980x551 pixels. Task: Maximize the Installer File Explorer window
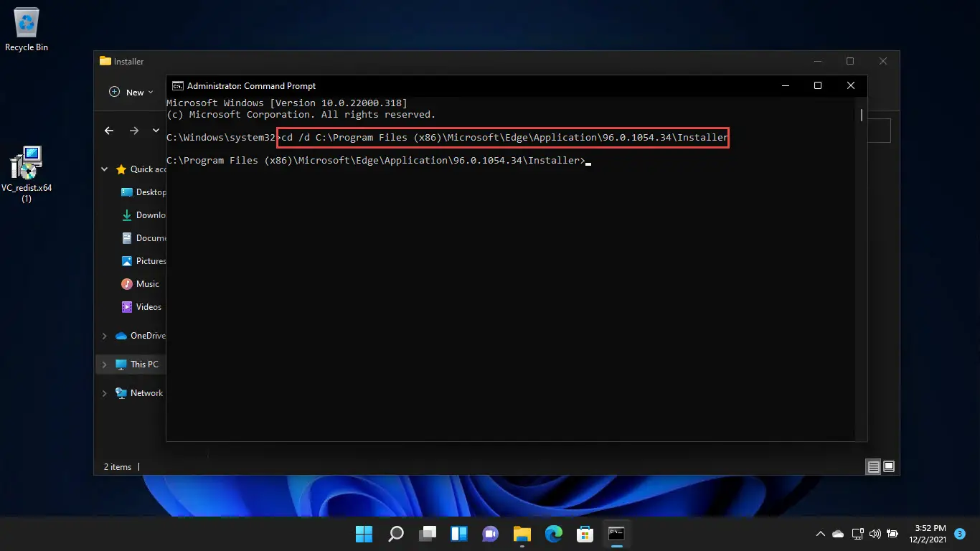tap(850, 62)
